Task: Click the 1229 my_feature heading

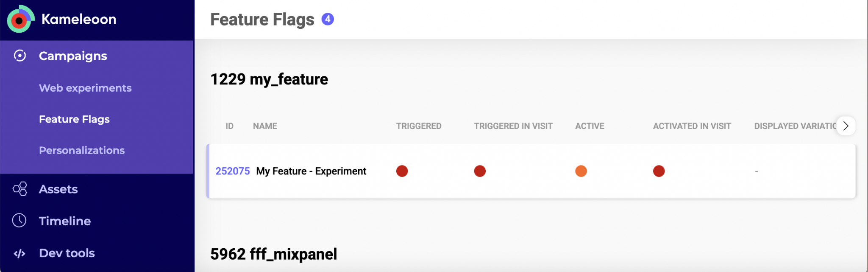Action: [269, 79]
